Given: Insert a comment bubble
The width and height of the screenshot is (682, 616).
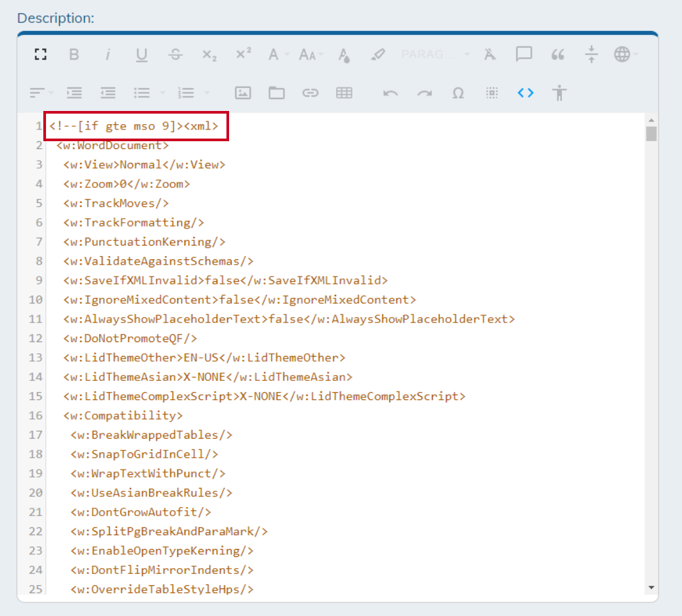Looking at the screenshot, I should click(524, 55).
